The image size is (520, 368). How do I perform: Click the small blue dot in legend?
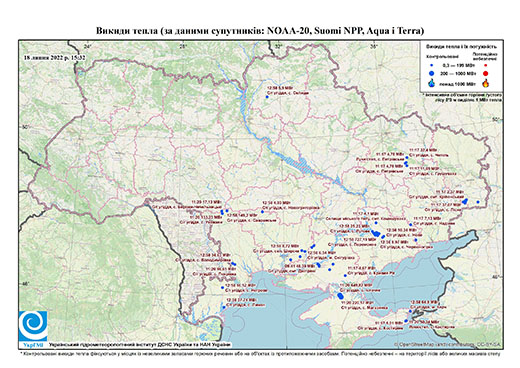coord(432,65)
